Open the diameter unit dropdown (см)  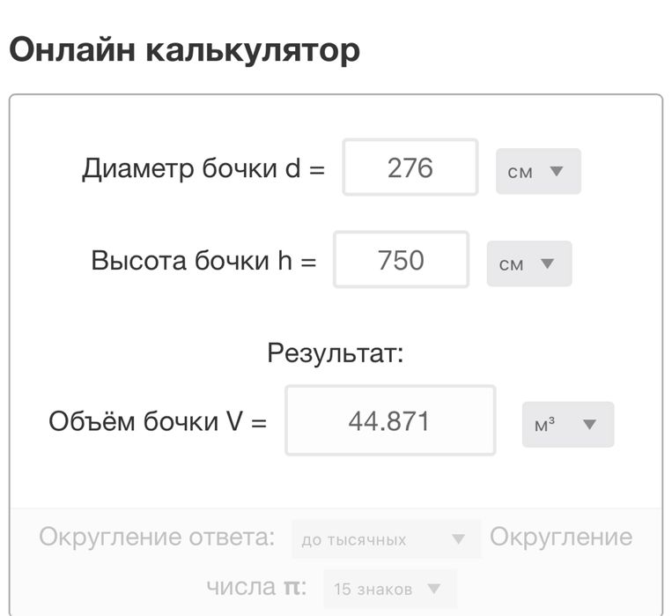tap(538, 171)
